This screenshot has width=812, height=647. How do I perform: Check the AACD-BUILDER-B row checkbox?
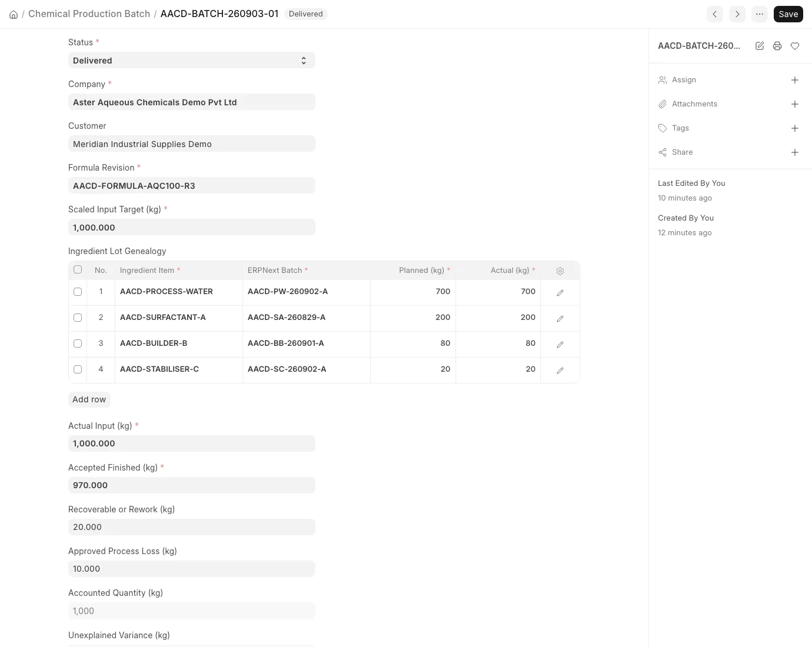point(78,343)
